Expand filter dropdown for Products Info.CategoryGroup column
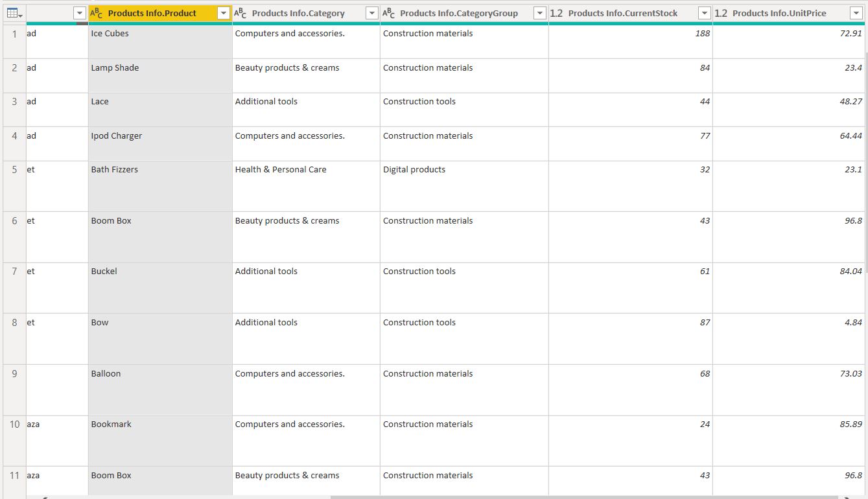The height and width of the screenshot is (499, 868). coord(539,13)
